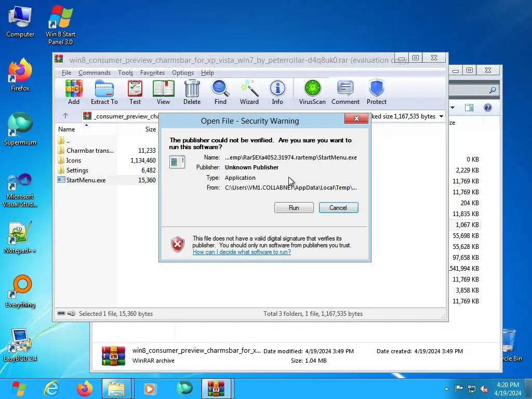The width and height of the screenshot is (532, 399).
Task: Select the View toolbar icon
Action: [163, 92]
